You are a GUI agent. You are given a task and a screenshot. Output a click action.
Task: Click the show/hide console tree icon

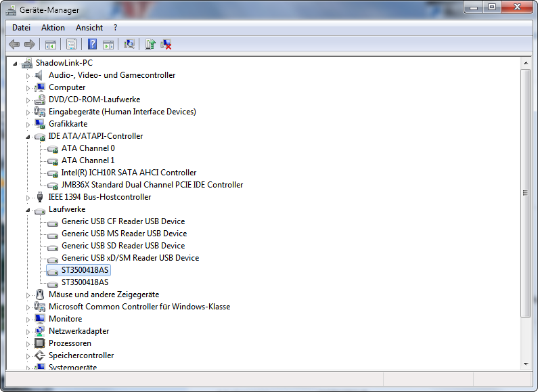(x=51, y=44)
